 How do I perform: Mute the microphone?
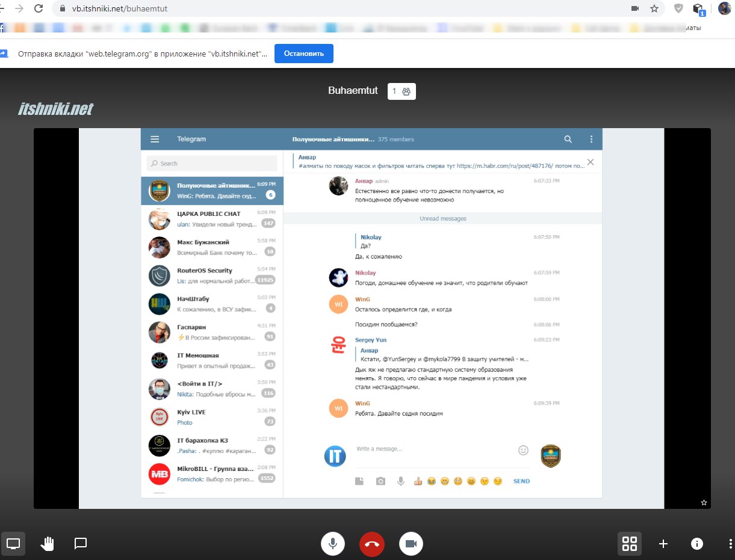(x=333, y=544)
